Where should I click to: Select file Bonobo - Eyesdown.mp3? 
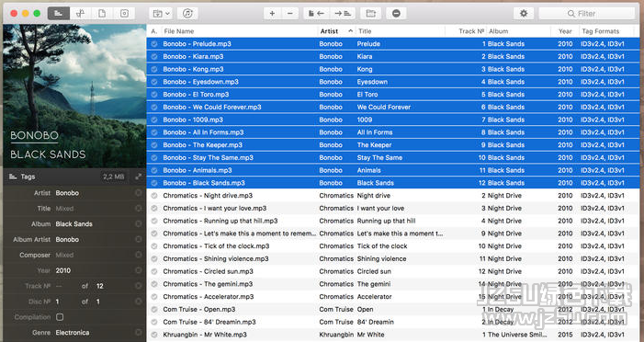point(200,82)
